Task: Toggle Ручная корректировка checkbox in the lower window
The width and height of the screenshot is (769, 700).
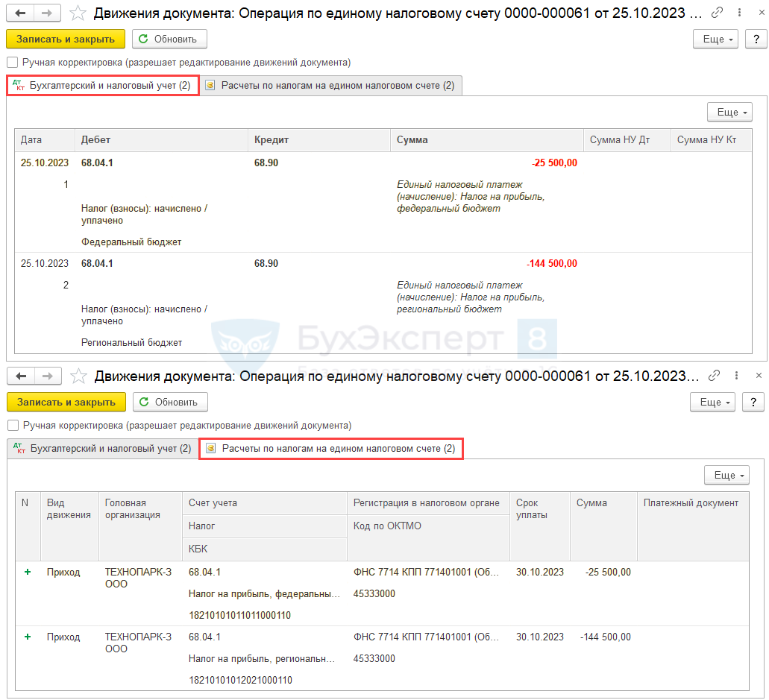Action: pyautogui.click(x=12, y=425)
